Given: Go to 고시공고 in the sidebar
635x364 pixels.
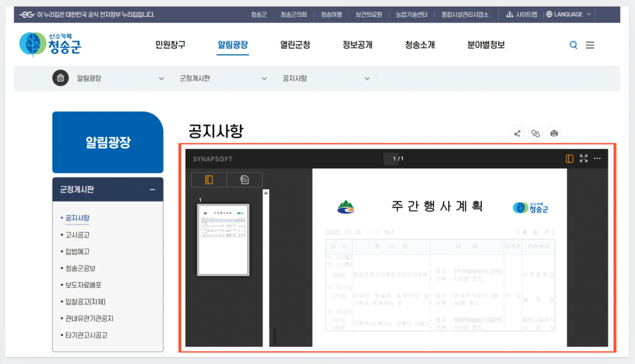Looking at the screenshot, I should point(78,235).
